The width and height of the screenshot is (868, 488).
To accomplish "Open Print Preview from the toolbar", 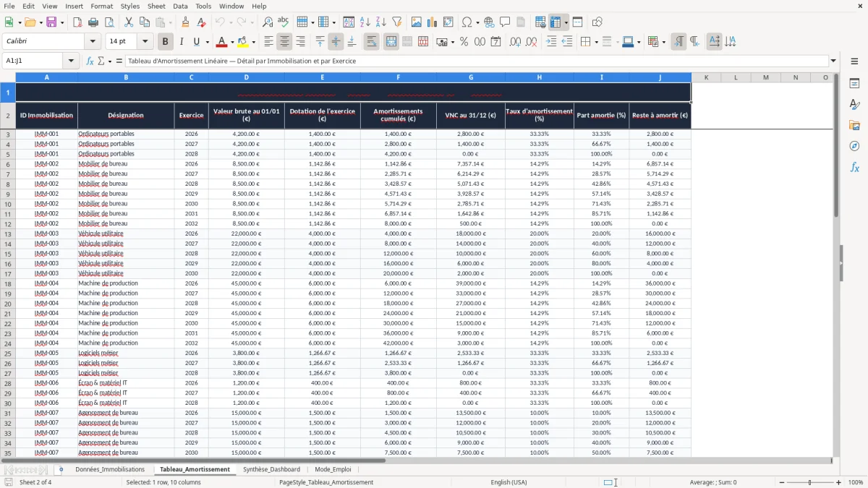I will 109,22.
